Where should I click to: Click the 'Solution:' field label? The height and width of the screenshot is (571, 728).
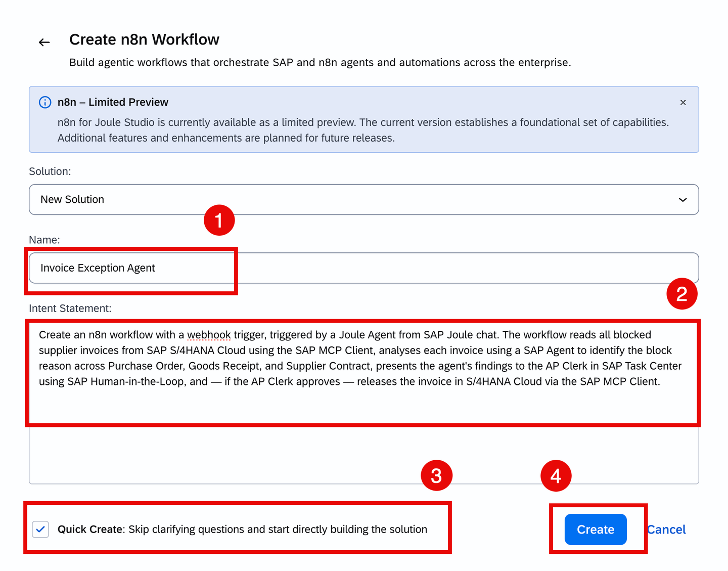pos(50,171)
